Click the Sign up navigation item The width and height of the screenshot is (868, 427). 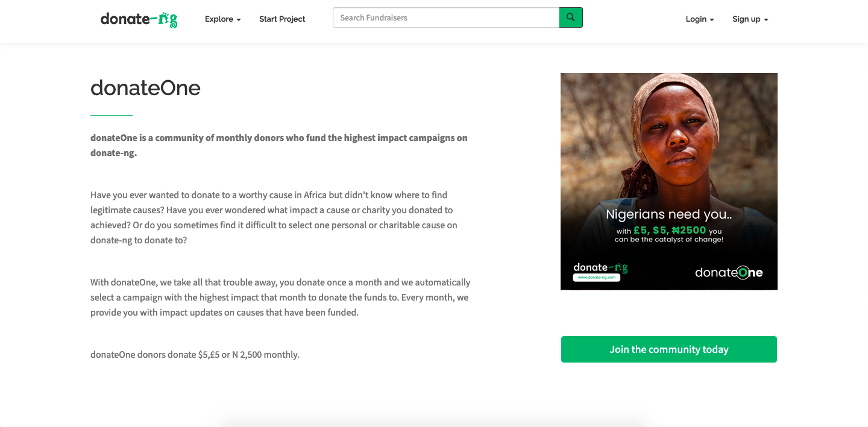click(746, 19)
